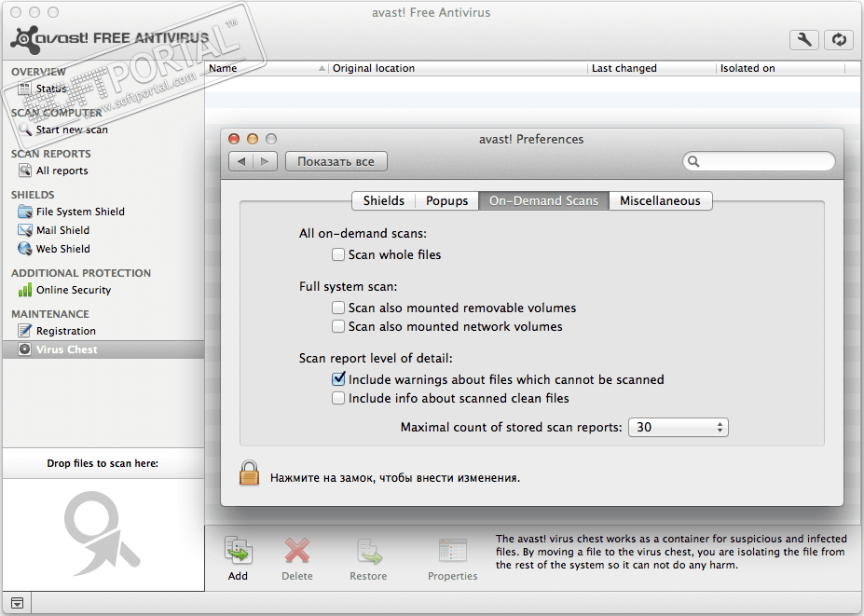The image size is (864, 616).
Task: Switch to the Popups tab
Action: coord(446,200)
